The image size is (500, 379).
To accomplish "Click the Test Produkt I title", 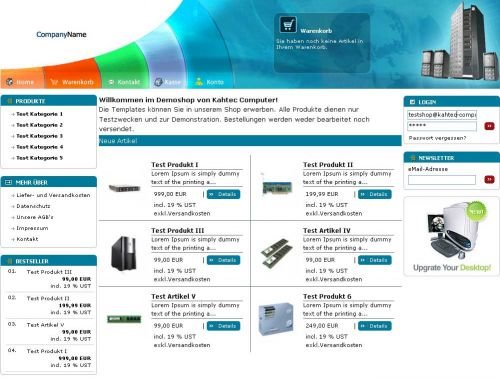I will point(175,165).
